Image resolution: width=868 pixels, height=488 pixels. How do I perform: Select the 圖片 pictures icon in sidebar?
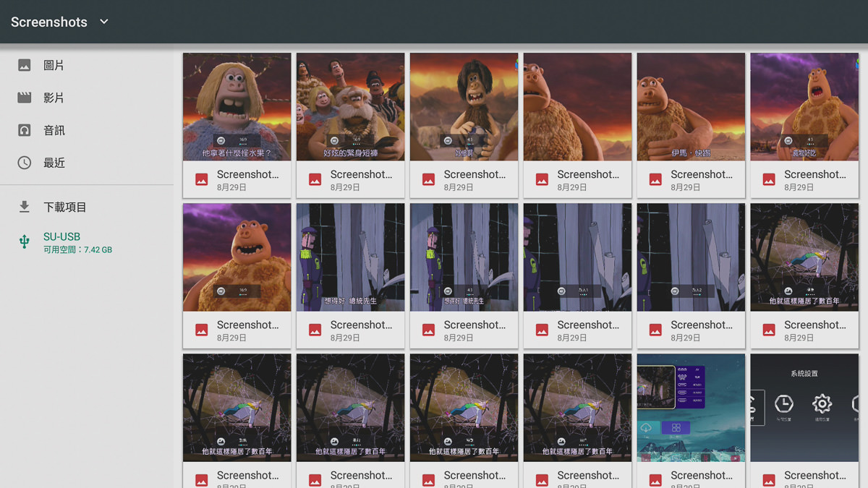pos(25,65)
